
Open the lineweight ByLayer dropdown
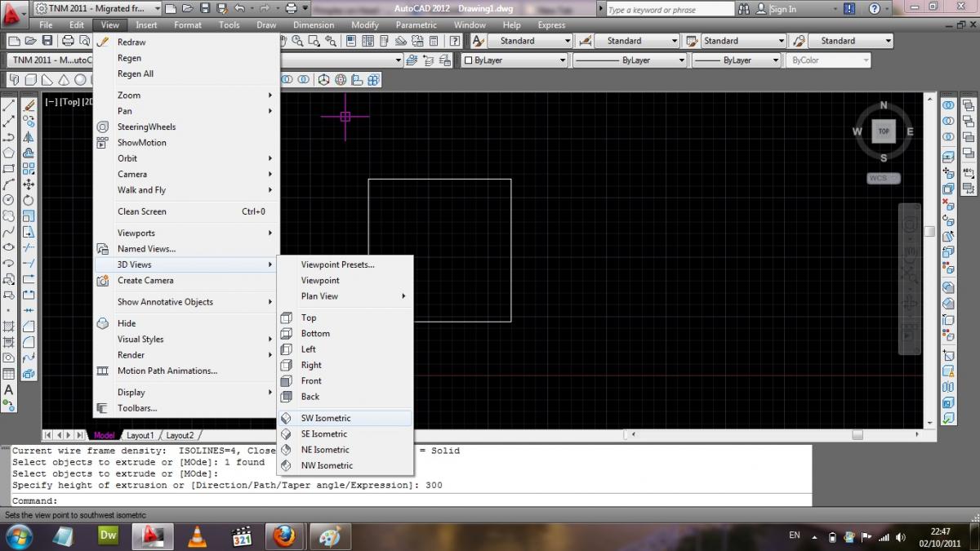point(737,60)
